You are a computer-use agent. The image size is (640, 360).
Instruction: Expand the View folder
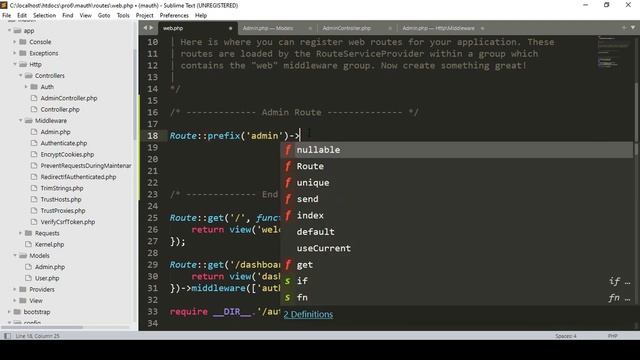[15, 300]
